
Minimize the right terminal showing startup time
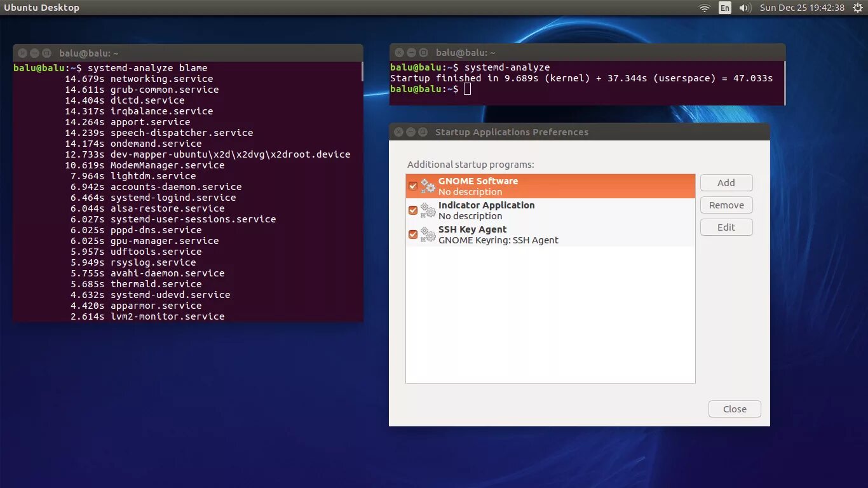coord(412,53)
